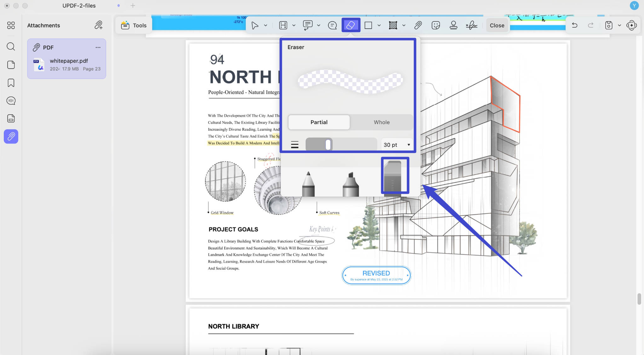This screenshot has height=355, width=644.
Task: Open the thumbnails grid view icon
Action: pos(11,25)
